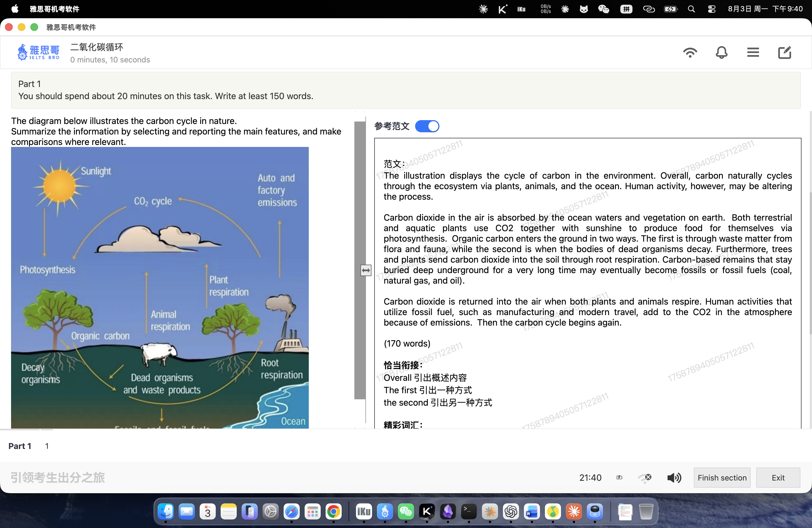Screen dimensions: 812x528
Task: Click the '(170 words)' text
Action: (x=407, y=343)
